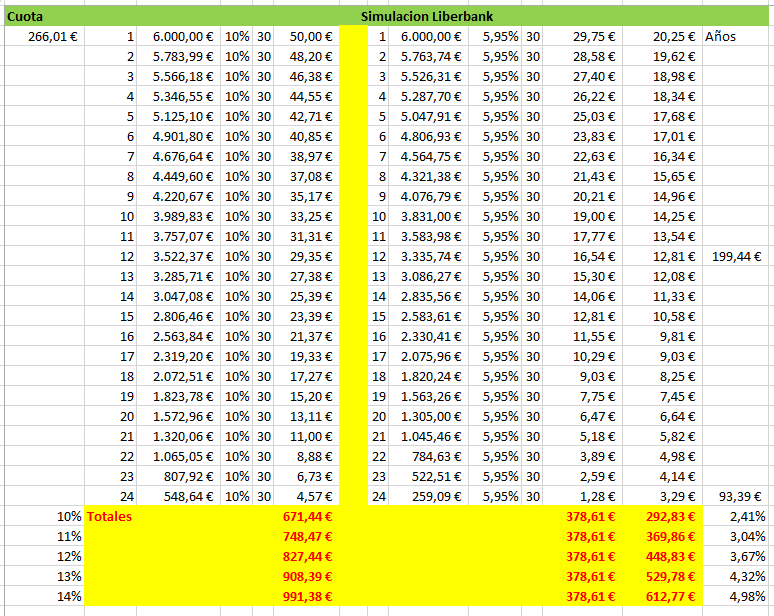Select the cell showing 44,55 €
The image size is (774, 616).
306,96
